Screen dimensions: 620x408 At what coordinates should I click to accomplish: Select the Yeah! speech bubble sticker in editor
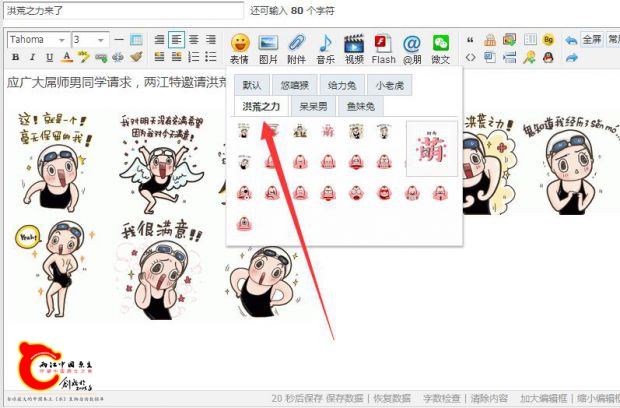pyautogui.click(x=55, y=269)
